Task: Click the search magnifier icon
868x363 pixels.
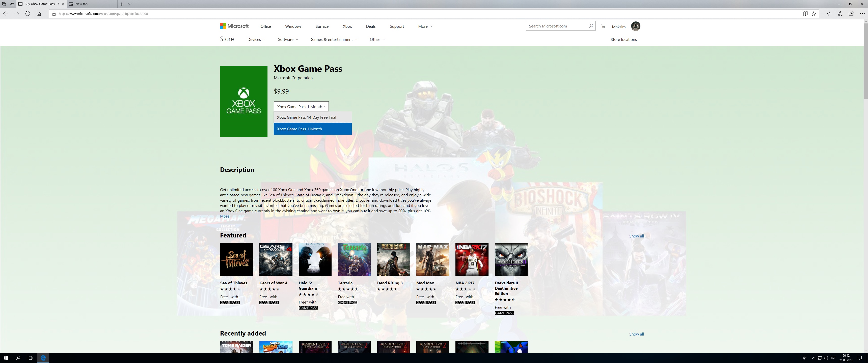Action: pyautogui.click(x=591, y=26)
